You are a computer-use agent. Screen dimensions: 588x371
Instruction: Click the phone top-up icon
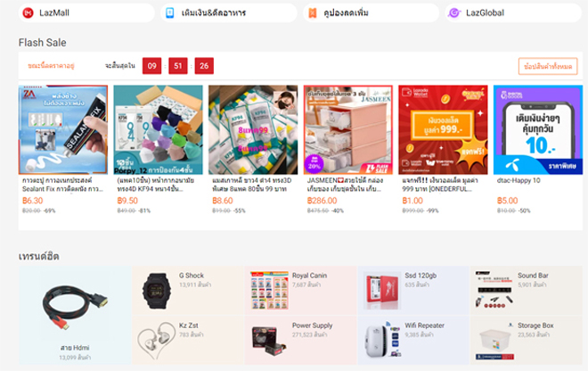(x=170, y=12)
